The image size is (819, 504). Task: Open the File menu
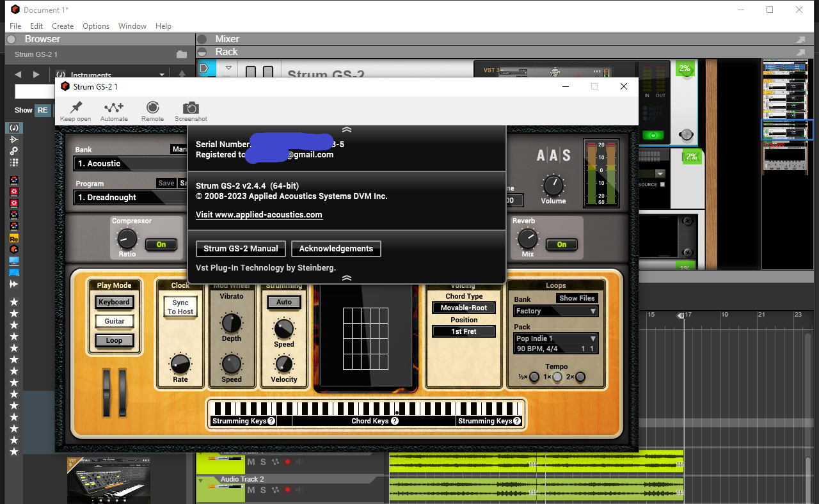tap(15, 26)
